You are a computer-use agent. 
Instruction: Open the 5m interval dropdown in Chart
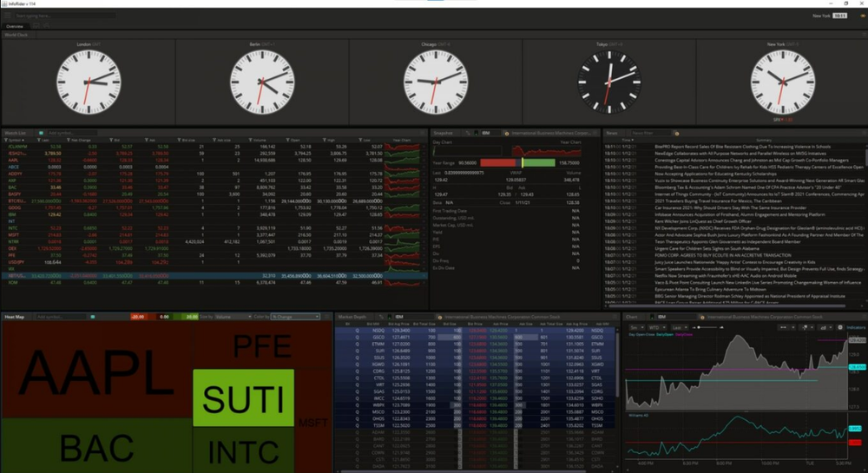pyautogui.click(x=636, y=327)
